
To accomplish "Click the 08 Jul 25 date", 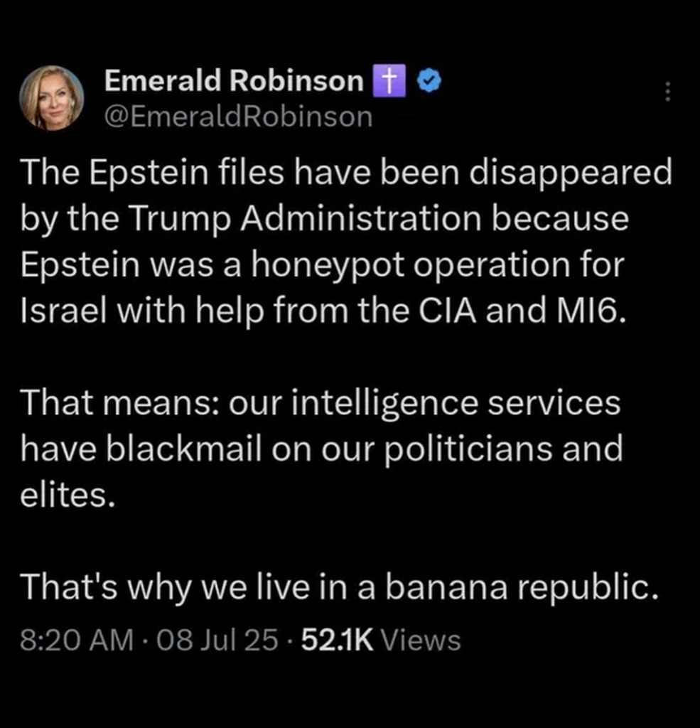I will [217, 641].
